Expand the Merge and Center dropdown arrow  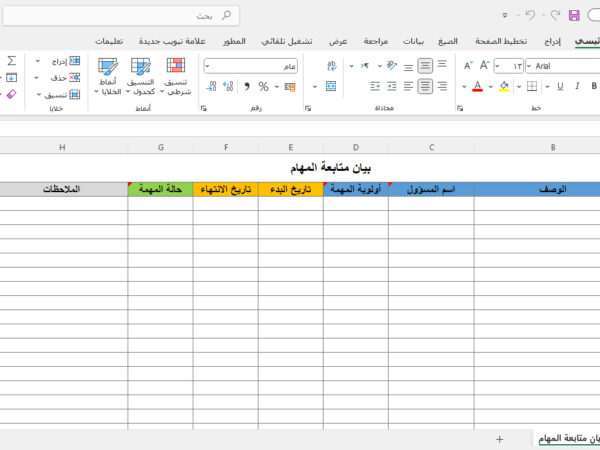point(315,87)
